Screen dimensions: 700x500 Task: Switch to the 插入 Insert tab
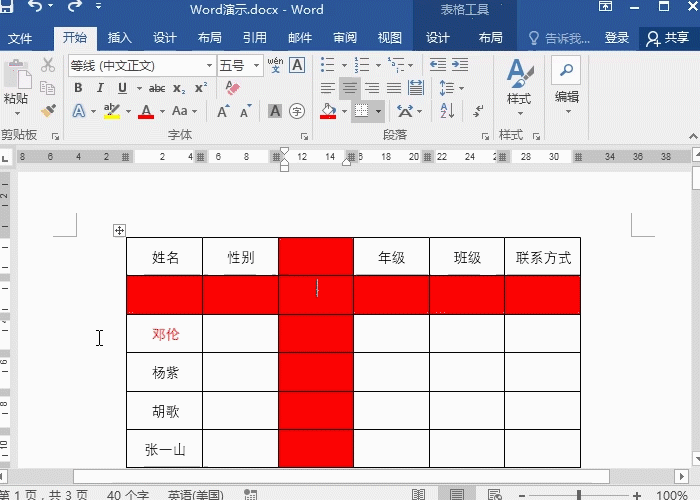pos(120,38)
